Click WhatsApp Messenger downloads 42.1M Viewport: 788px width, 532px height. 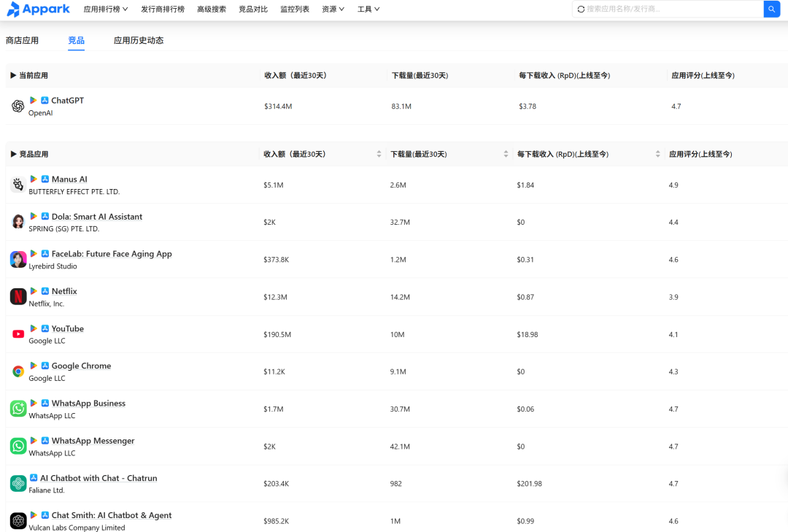tap(400, 447)
